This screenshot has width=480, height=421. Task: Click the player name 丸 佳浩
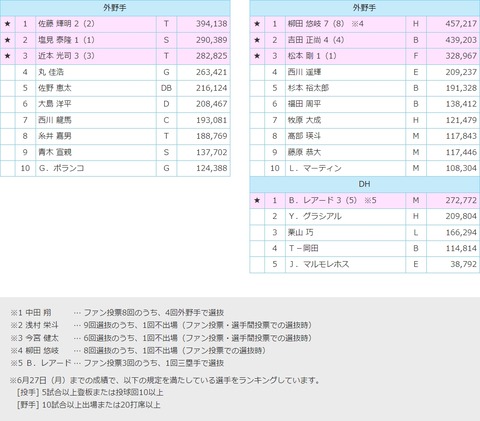click(51, 72)
